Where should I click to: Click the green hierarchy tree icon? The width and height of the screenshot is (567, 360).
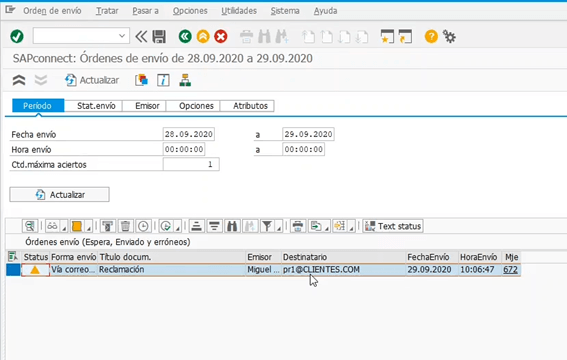(x=185, y=80)
